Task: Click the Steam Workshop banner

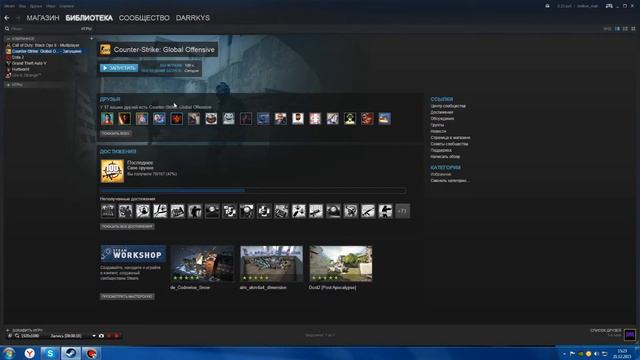Action: [x=133, y=253]
